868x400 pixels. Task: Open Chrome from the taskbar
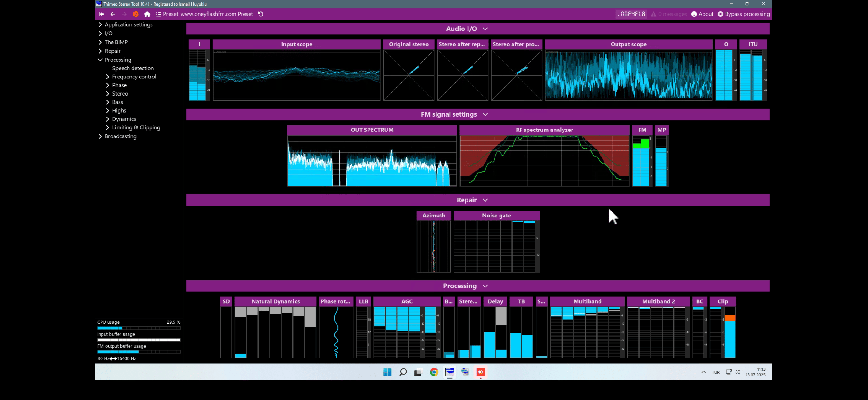[x=434, y=372]
